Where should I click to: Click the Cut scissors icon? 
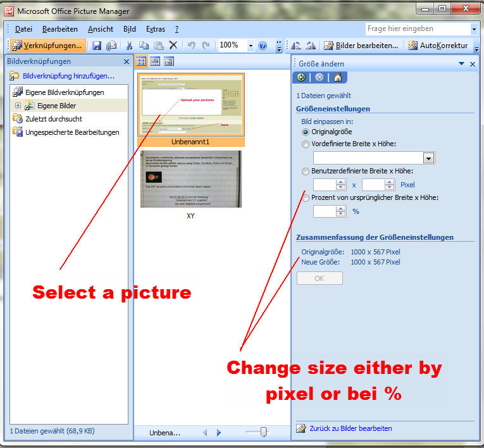point(129,46)
